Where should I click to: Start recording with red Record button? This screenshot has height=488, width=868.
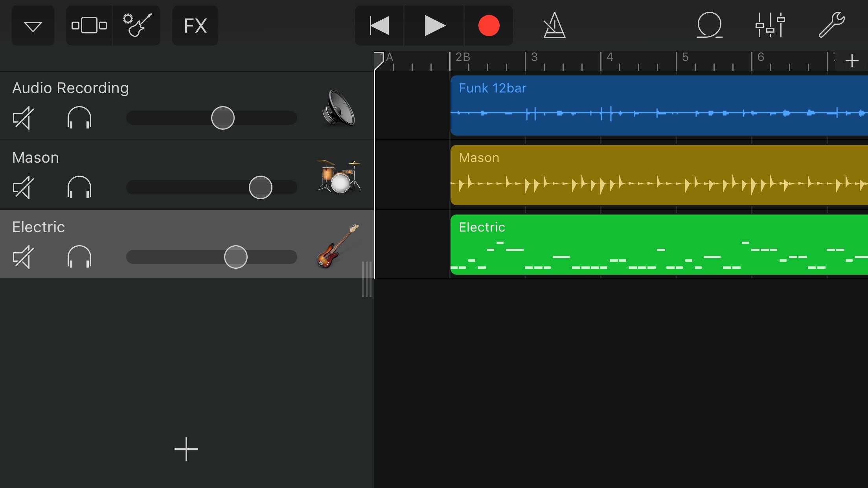point(489,26)
